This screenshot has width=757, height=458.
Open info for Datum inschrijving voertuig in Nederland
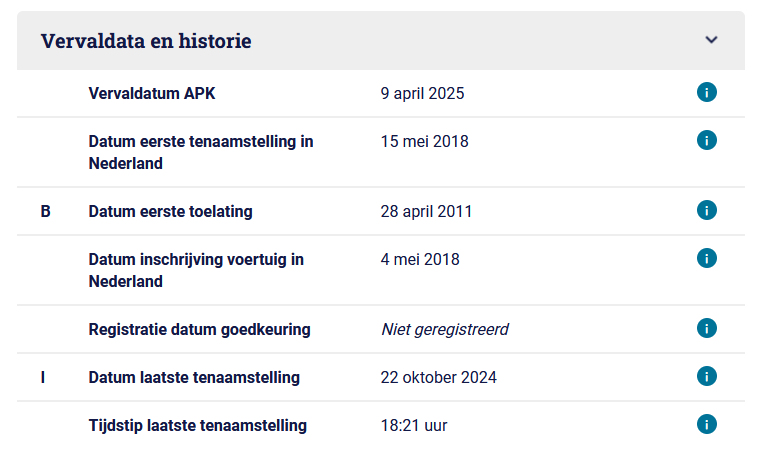pos(706,258)
